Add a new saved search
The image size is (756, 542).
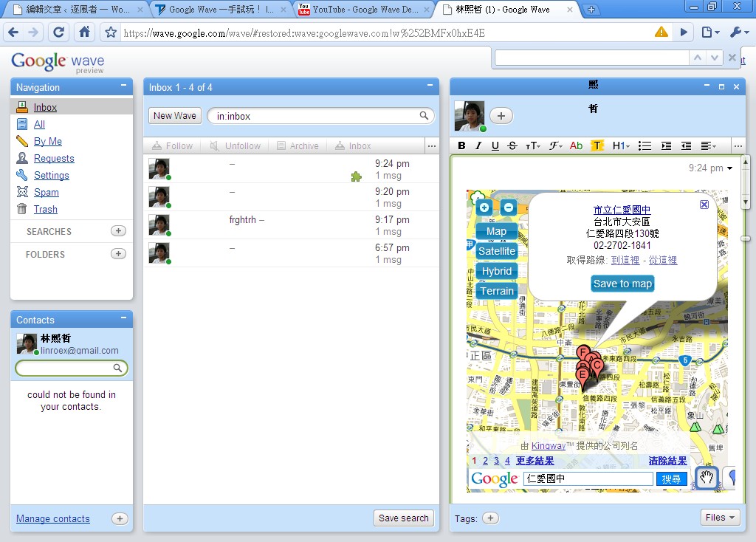click(x=118, y=231)
